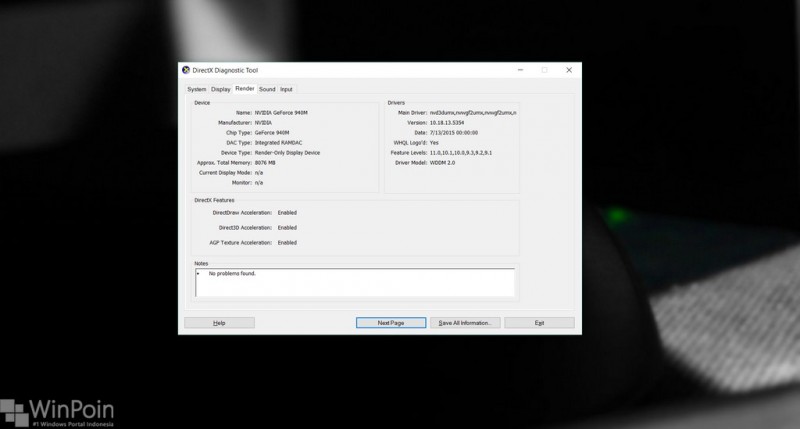Screen dimensions: 800x429
Task: Click the Main Driver file list value
Action: (x=473, y=113)
